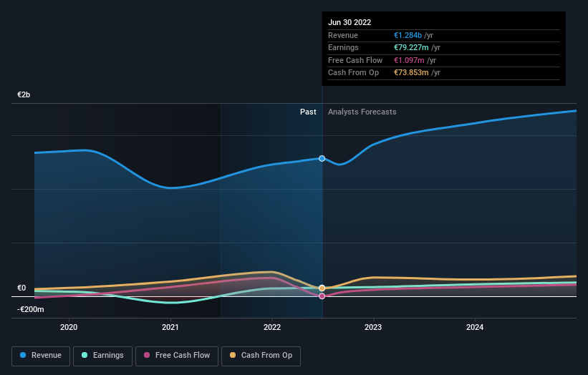
Task: Click the Cash From Op orange data point
Action: pyautogui.click(x=322, y=288)
